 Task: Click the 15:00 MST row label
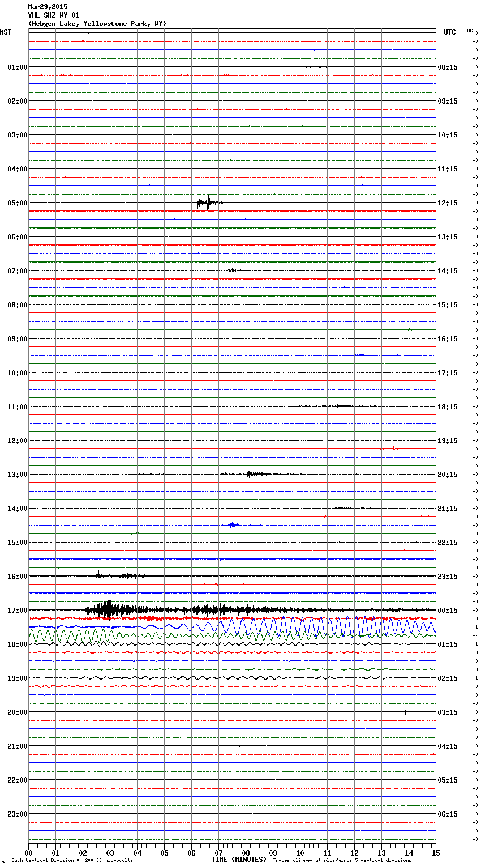(x=17, y=543)
